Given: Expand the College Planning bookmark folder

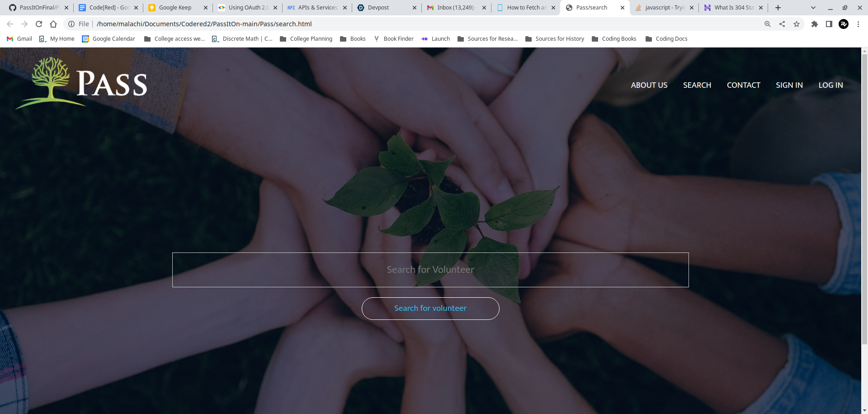Looking at the screenshot, I should tap(306, 39).
